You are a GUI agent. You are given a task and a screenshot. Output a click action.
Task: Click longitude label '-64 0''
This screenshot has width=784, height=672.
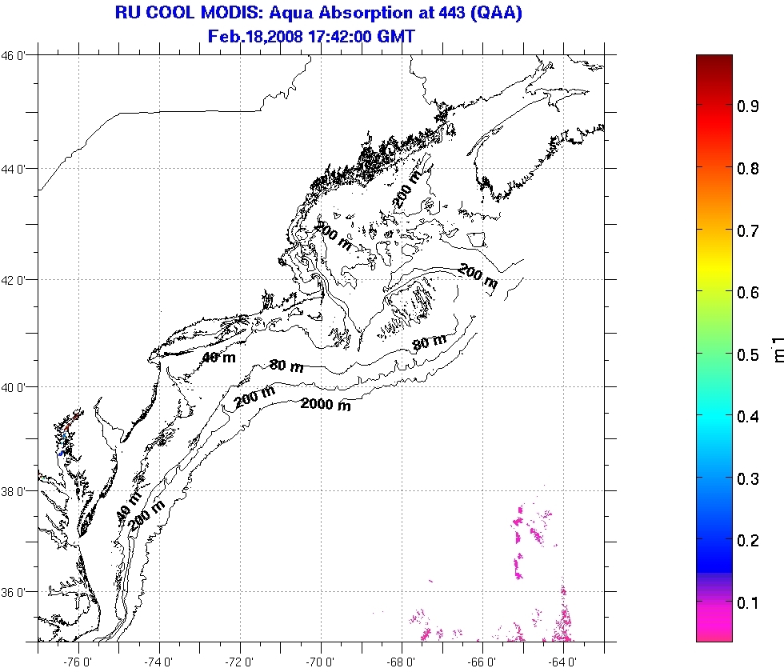(563, 662)
